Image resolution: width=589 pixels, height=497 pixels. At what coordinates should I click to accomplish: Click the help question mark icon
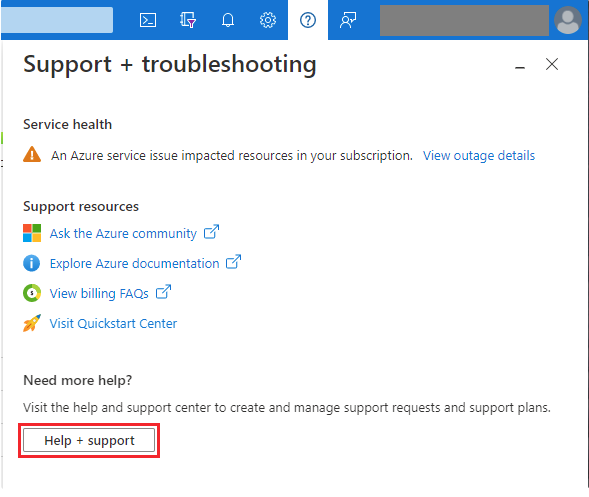pyautogui.click(x=308, y=20)
